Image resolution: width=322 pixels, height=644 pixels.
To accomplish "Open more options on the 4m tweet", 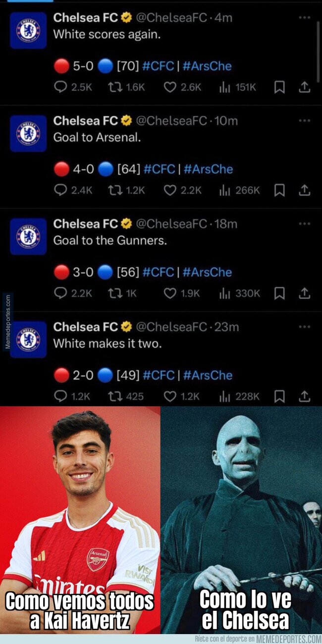I will pyautogui.click(x=305, y=17).
